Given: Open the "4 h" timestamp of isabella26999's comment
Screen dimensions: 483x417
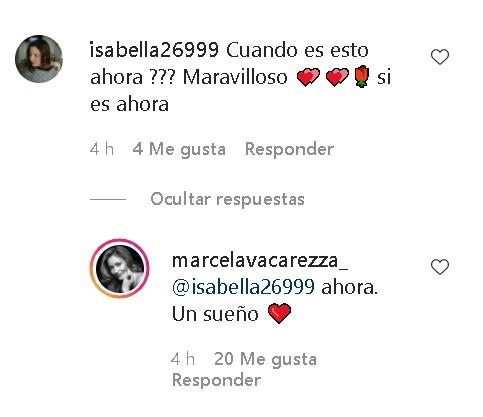Looking at the screenshot, I should tap(102, 149).
